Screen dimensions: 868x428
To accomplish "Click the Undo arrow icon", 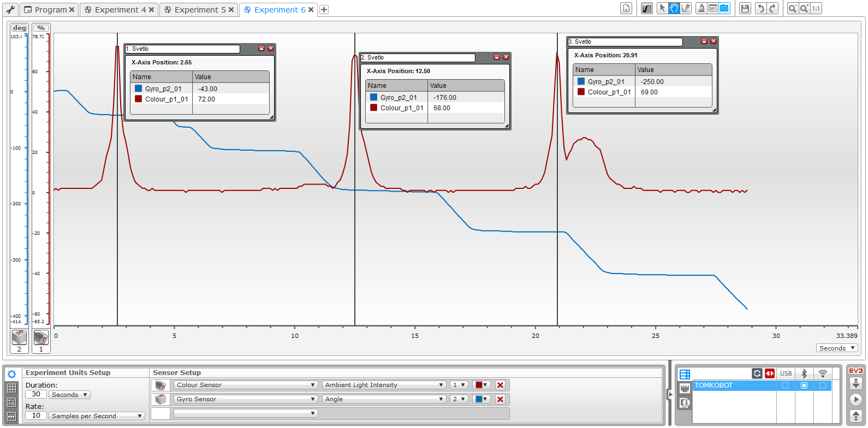I will (760, 8).
